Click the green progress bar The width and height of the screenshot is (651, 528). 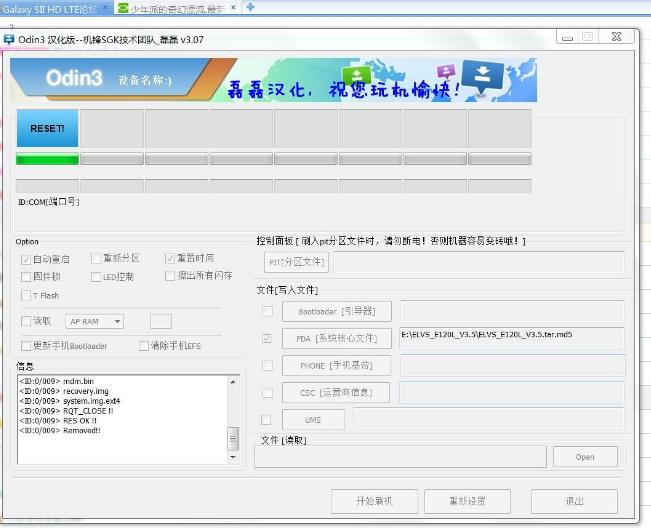coord(47,159)
